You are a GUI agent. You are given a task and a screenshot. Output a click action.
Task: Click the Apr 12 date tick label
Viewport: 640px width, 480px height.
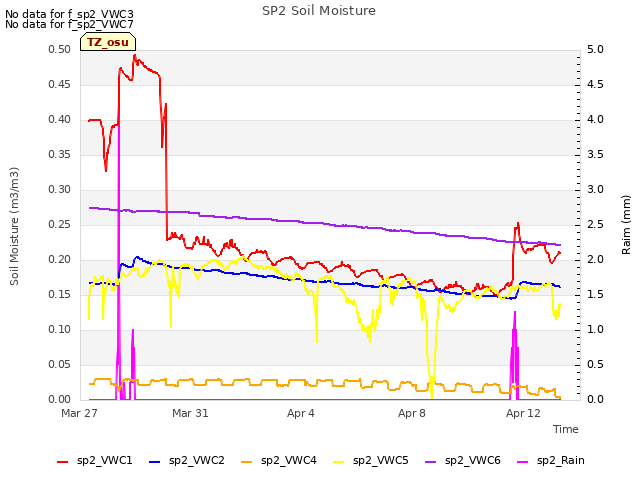523,413
